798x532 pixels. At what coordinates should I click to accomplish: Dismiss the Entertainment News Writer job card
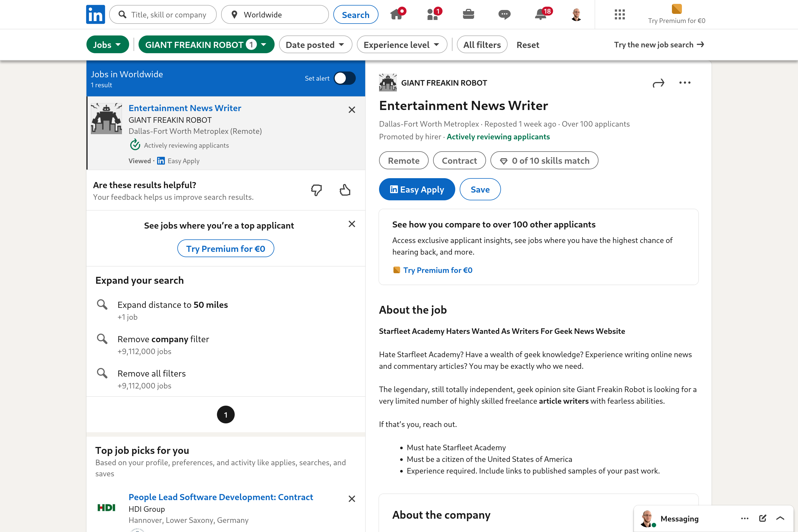pyautogui.click(x=352, y=110)
